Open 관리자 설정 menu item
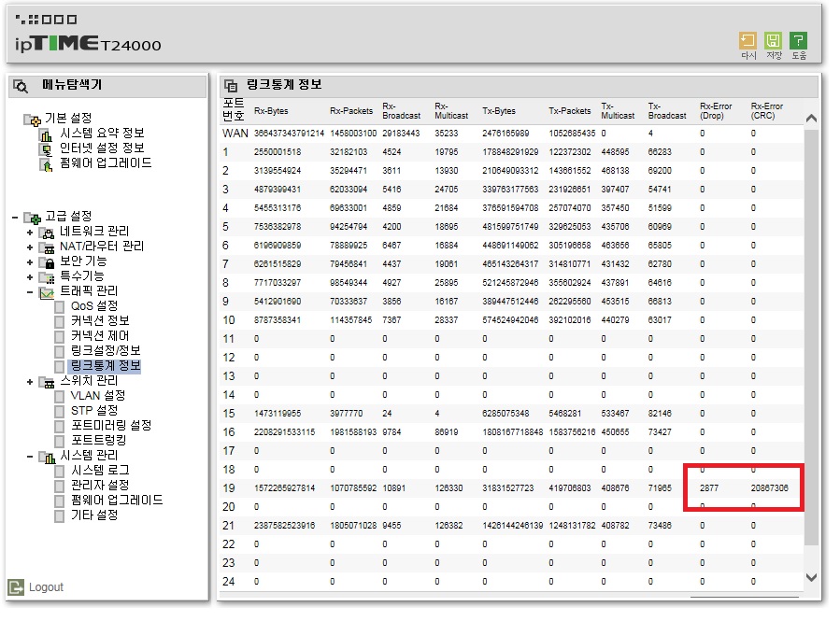Image resolution: width=840 pixels, height=621 pixels. click(100, 485)
